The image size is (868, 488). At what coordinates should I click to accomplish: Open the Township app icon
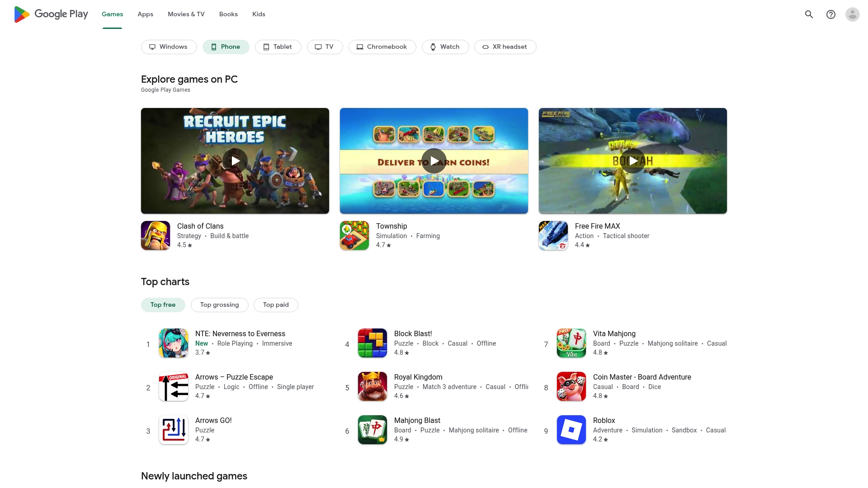point(354,235)
